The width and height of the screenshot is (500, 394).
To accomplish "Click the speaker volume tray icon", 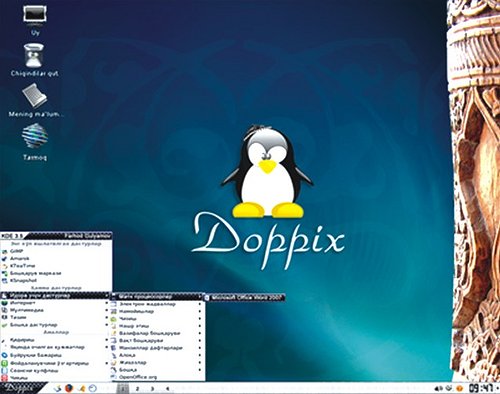I will pyautogui.click(x=439, y=388).
